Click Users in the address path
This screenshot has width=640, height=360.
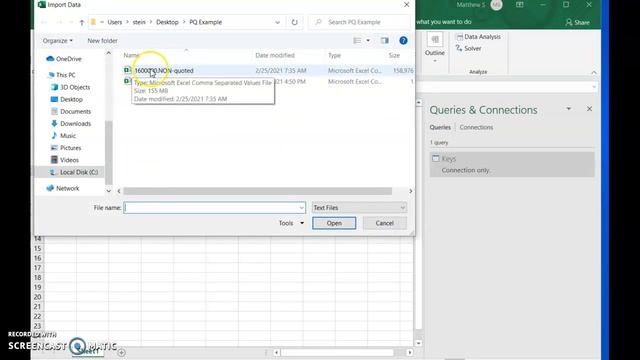[x=115, y=22]
